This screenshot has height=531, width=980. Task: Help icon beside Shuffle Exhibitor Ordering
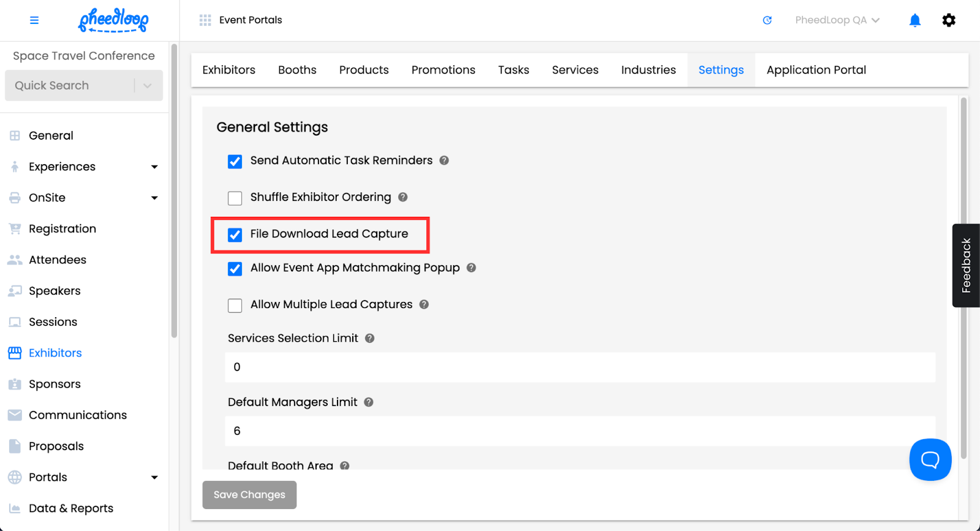[x=402, y=197]
